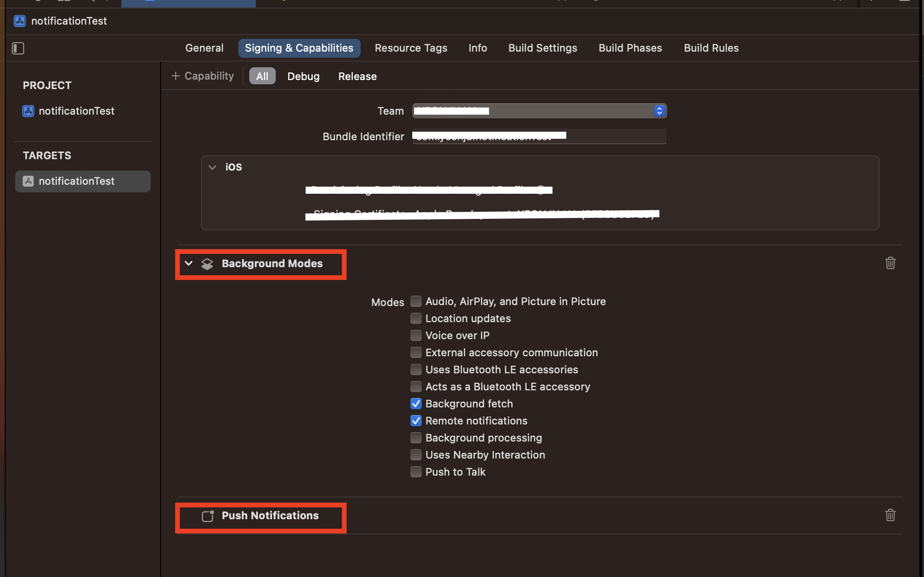Uncheck Background fetch mode
This screenshot has width=924, height=577.
click(416, 404)
